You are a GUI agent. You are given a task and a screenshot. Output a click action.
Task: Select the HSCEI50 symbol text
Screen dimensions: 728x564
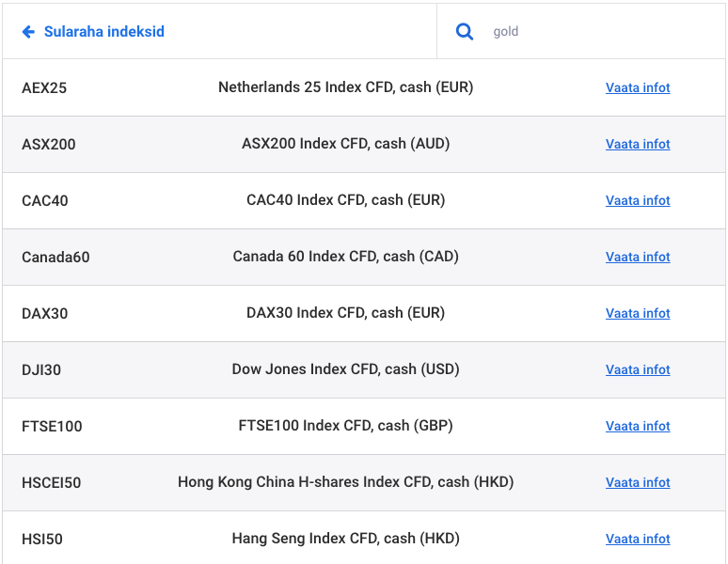tap(52, 483)
